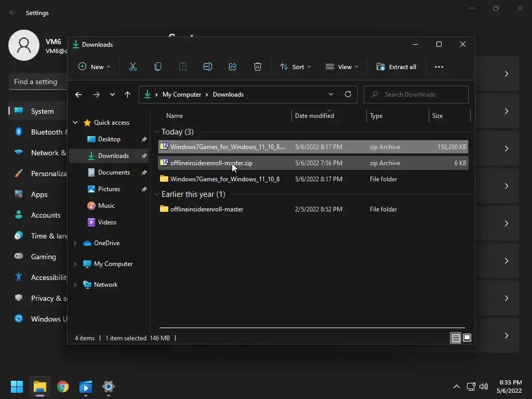Expand the Network tree node

coord(75,285)
